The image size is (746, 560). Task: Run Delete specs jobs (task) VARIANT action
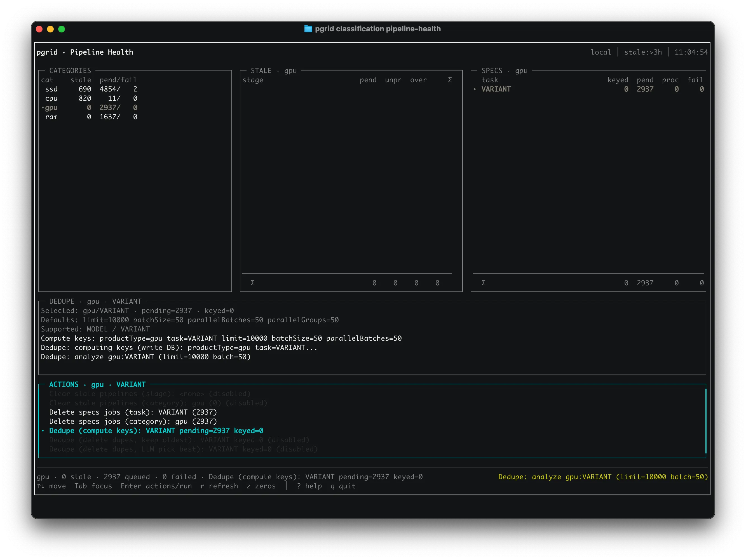[133, 412]
